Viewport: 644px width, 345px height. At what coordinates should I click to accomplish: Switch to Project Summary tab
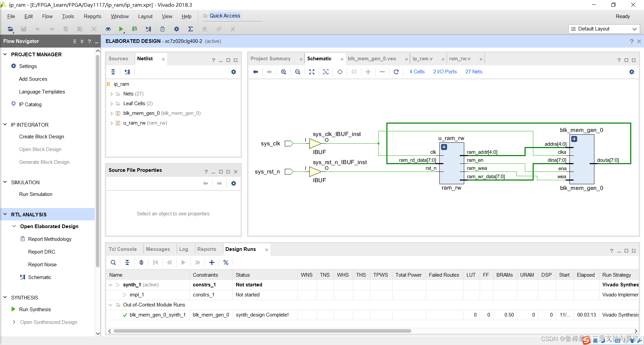pos(270,59)
